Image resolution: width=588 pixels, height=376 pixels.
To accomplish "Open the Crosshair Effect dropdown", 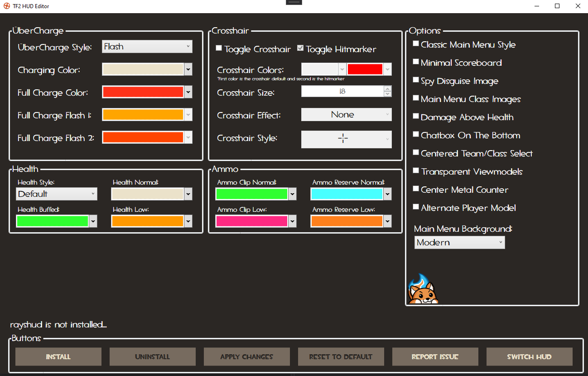I will tap(346, 114).
